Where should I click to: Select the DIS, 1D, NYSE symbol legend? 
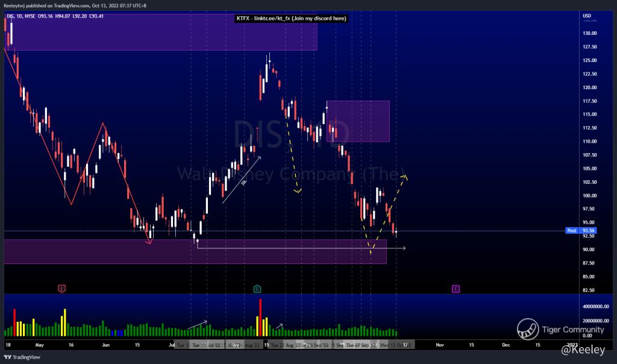tap(21, 16)
